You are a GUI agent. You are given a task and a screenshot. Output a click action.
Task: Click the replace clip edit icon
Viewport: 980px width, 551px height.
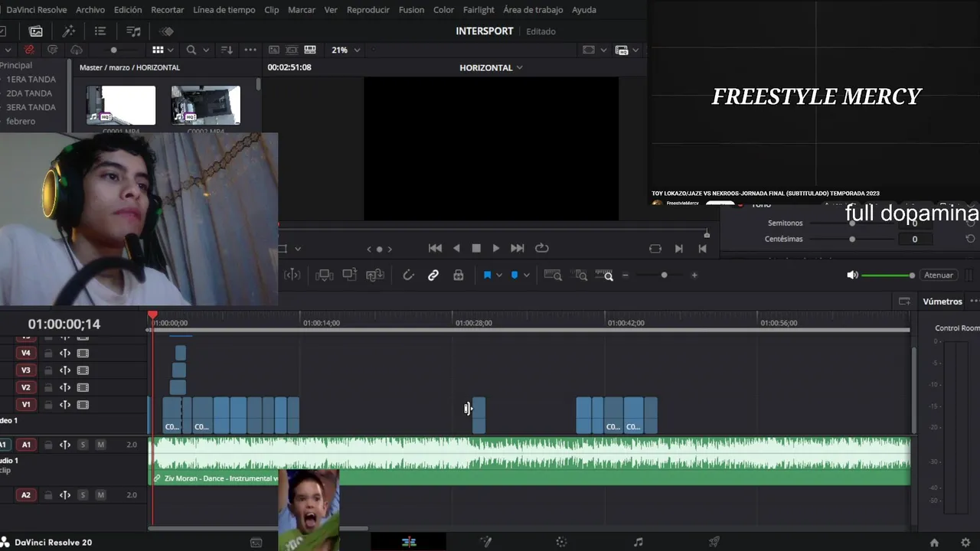375,275
